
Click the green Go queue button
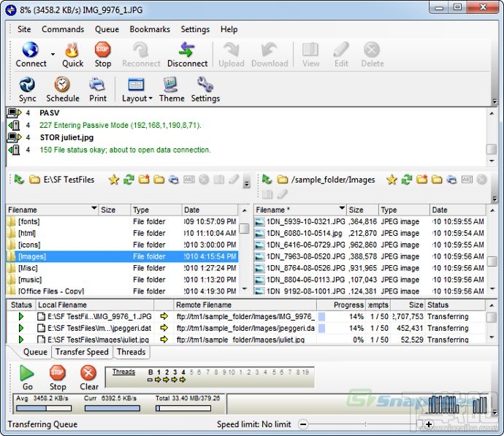click(27, 378)
